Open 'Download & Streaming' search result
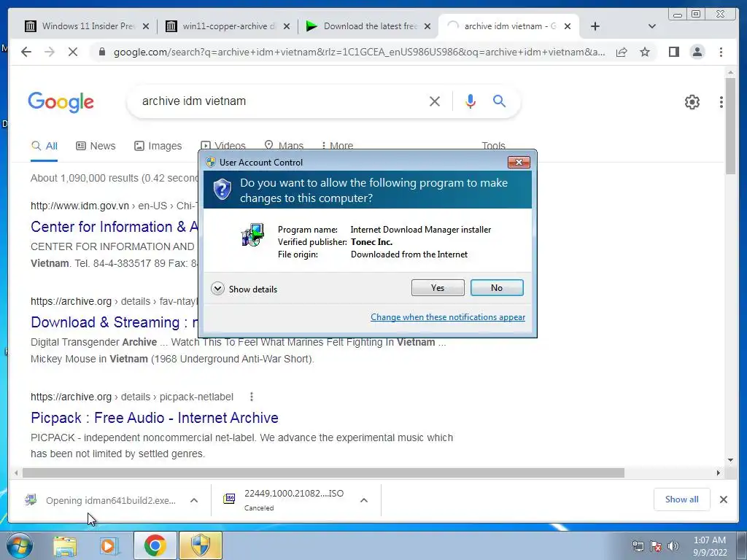This screenshot has height=560, width=747. pyautogui.click(x=115, y=322)
